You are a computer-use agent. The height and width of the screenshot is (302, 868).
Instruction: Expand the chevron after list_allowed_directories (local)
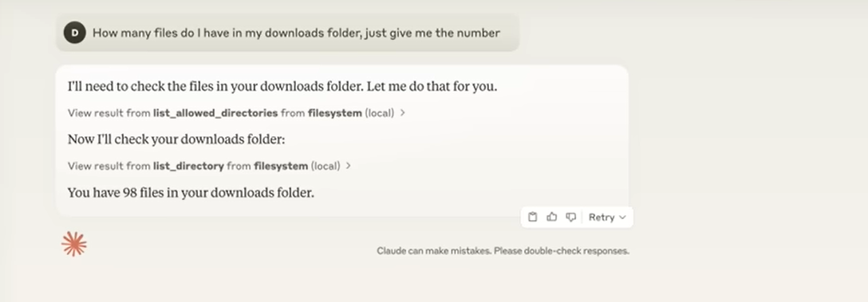[x=402, y=113]
